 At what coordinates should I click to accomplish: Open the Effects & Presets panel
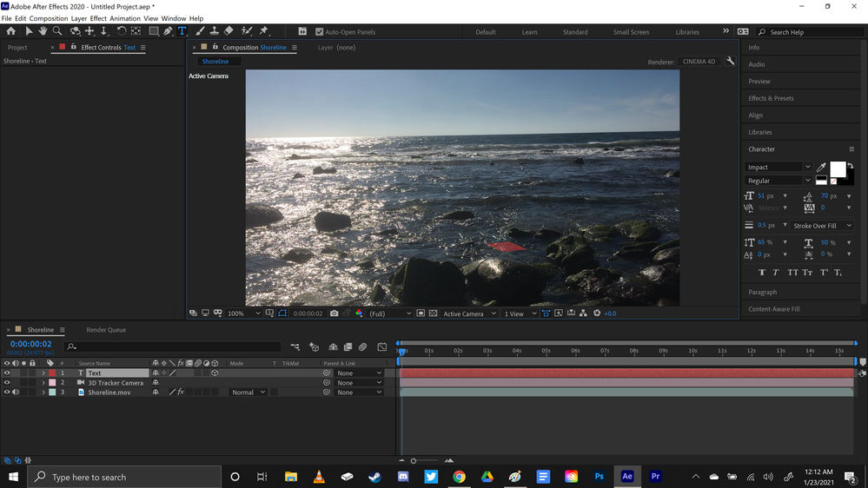click(x=771, y=98)
